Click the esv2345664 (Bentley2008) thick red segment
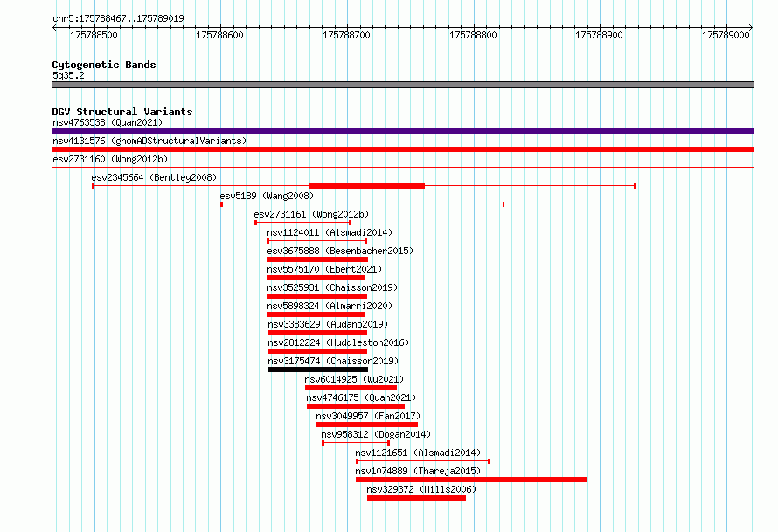Screen dimensions: 778x532 (x=367, y=186)
